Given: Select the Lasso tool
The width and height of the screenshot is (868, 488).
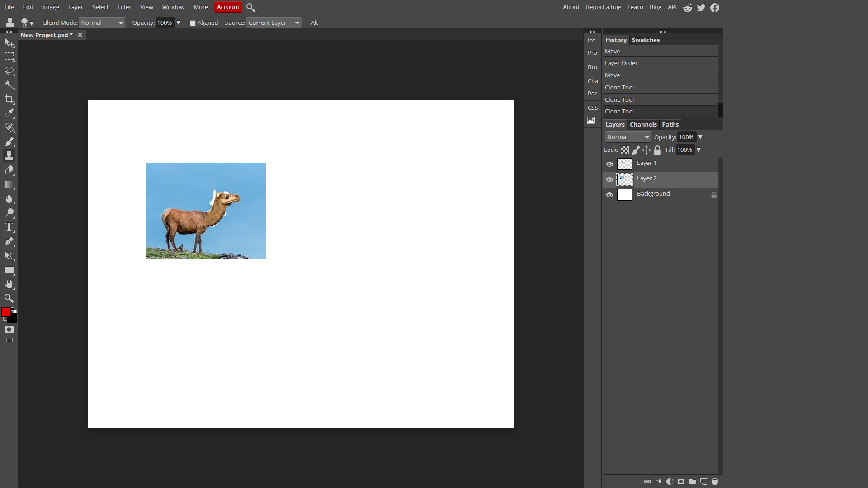Looking at the screenshot, I should pyautogui.click(x=9, y=71).
